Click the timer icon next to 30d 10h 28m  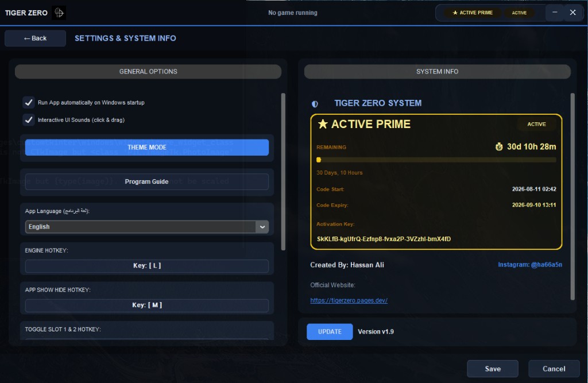click(x=499, y=146)
